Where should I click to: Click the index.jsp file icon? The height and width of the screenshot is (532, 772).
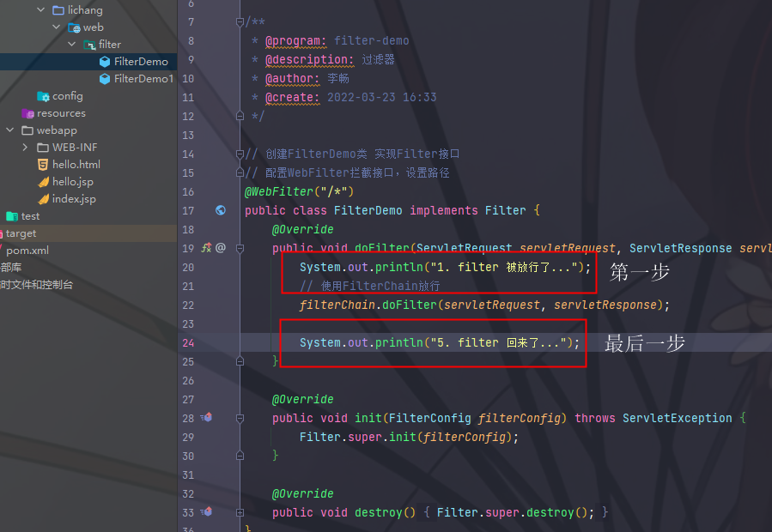[x=43, y=199]
